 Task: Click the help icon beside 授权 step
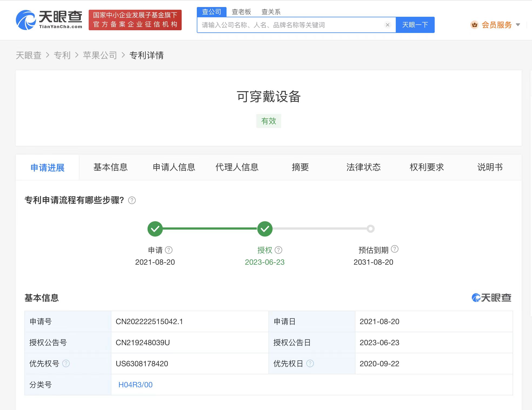click(278, 250)
